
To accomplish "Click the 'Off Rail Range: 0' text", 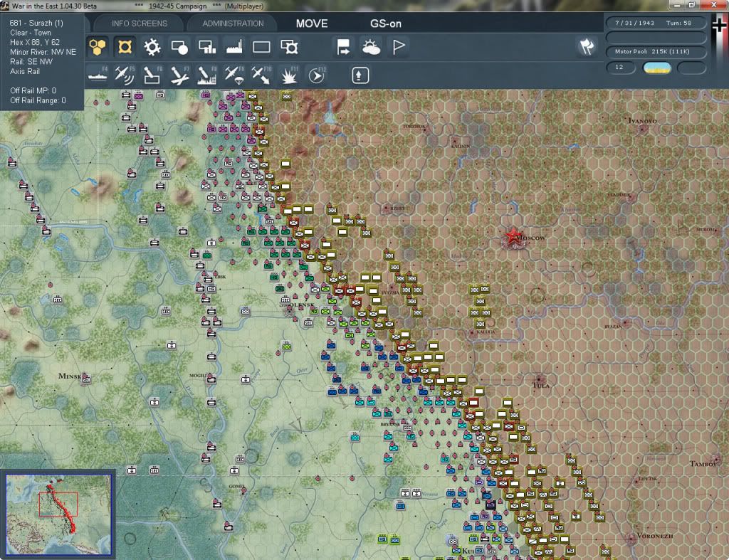I will click(x=38, y=100).
